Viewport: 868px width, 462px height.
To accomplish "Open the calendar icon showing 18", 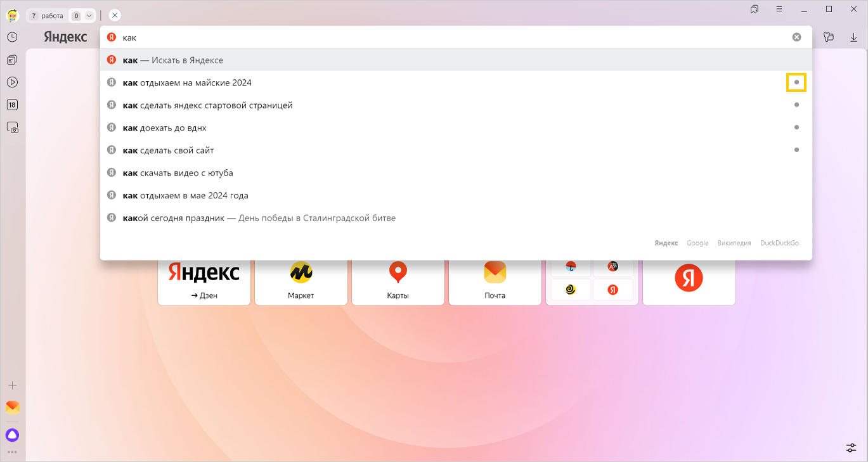I will click(x=12, y=105).
